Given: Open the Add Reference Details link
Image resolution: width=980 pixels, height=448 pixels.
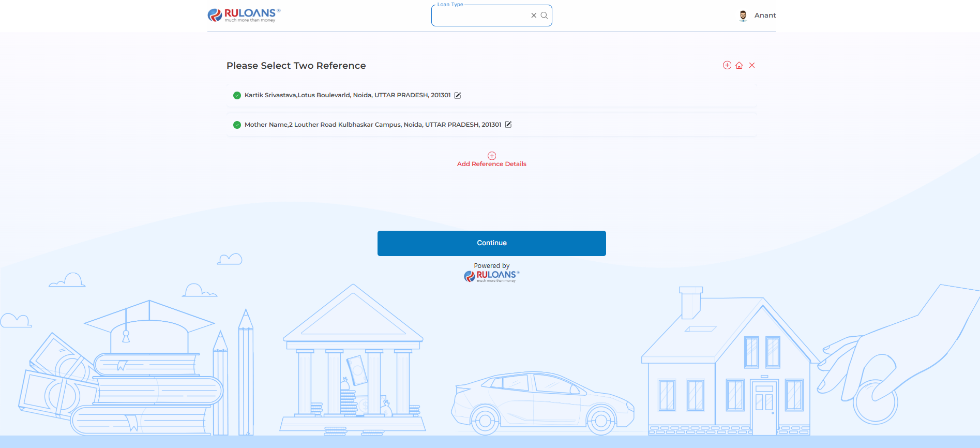Looking at the screenshot, I should click(x=492, y=164).
